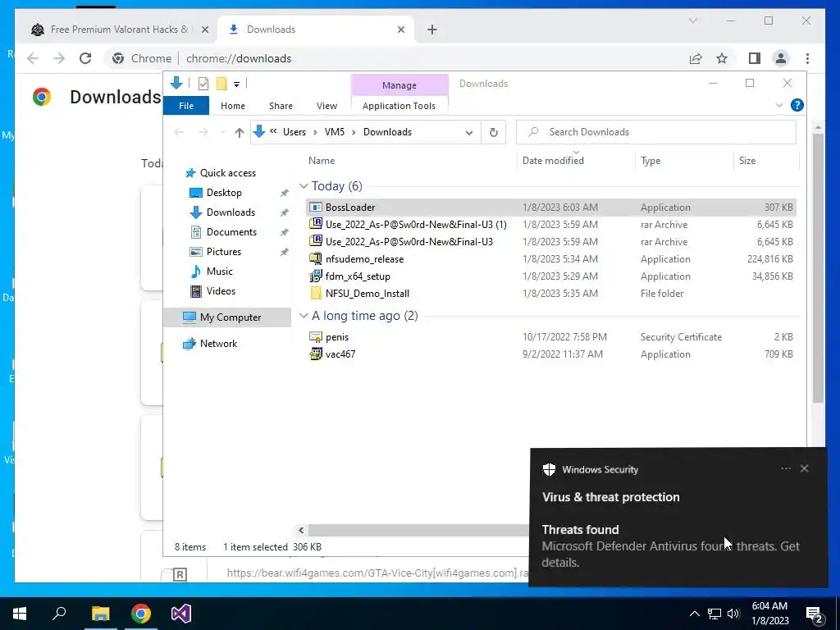Open the Home ribbon tab
840x630 pixels.
coord(232,106)
